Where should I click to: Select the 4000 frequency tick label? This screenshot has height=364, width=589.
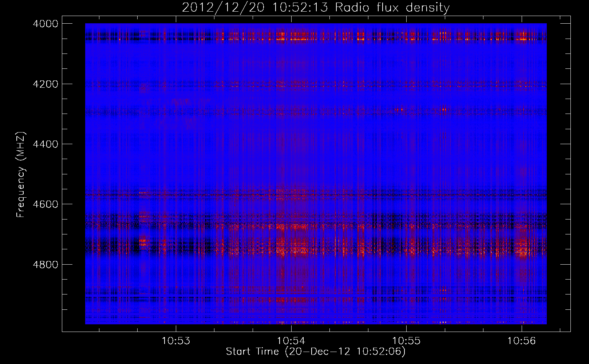46,24
